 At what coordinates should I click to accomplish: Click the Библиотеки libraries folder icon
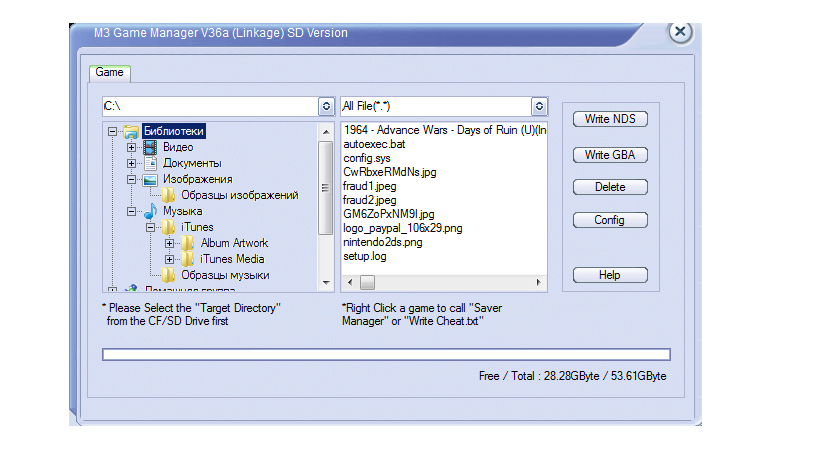pyautogui.click(x=131, y=131)
